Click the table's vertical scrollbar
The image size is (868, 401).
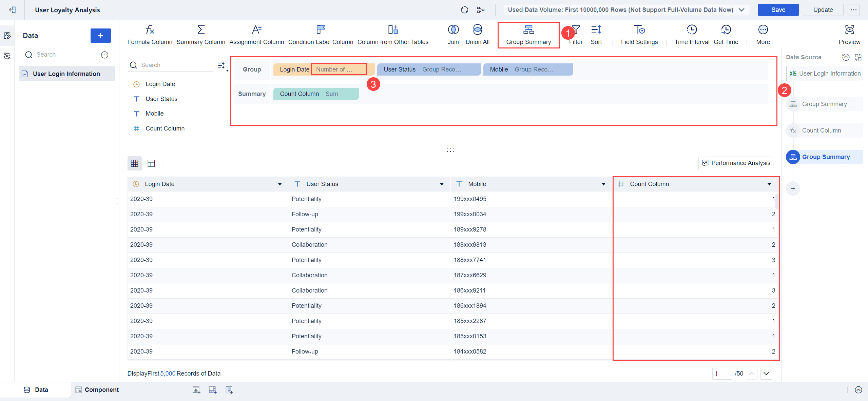pyautogui.click(x=777, y=201)
